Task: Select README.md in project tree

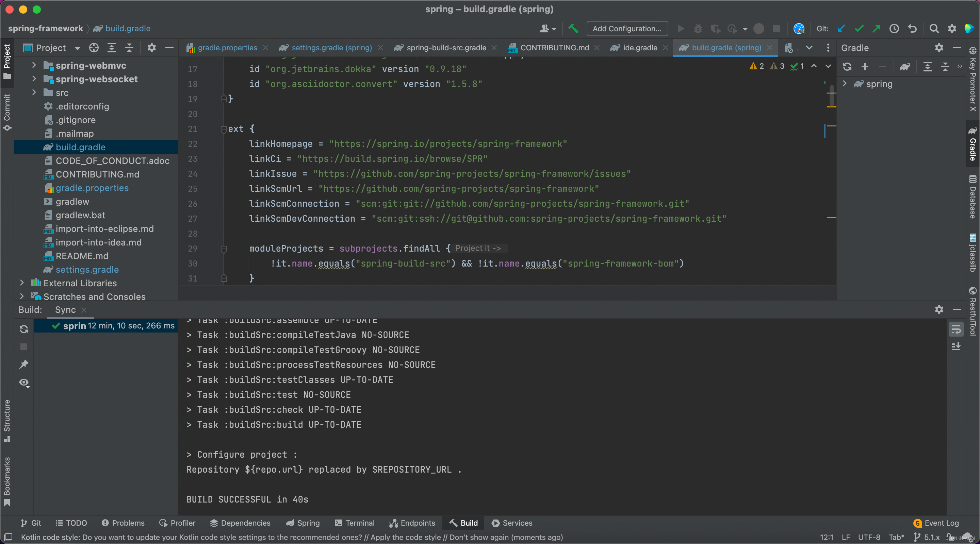Action: (82, 256)
